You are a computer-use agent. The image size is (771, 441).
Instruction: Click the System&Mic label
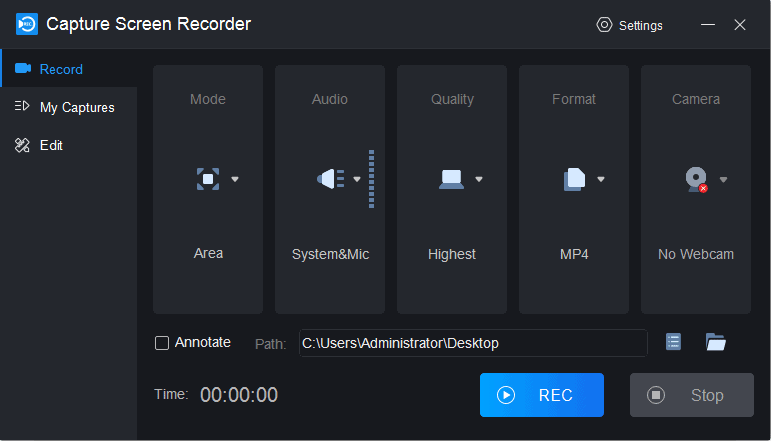(x=330, y=254)
